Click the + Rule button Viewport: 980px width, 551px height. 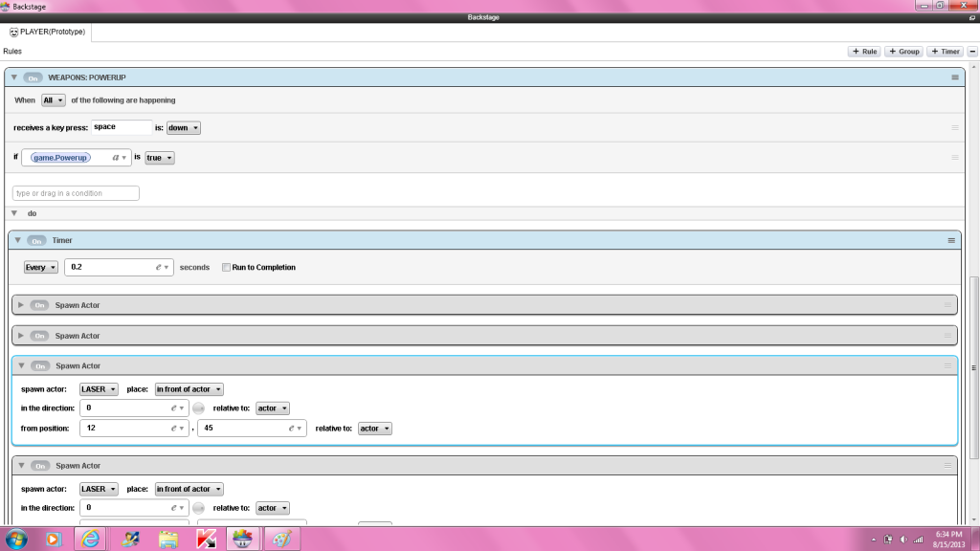[864, 52]
